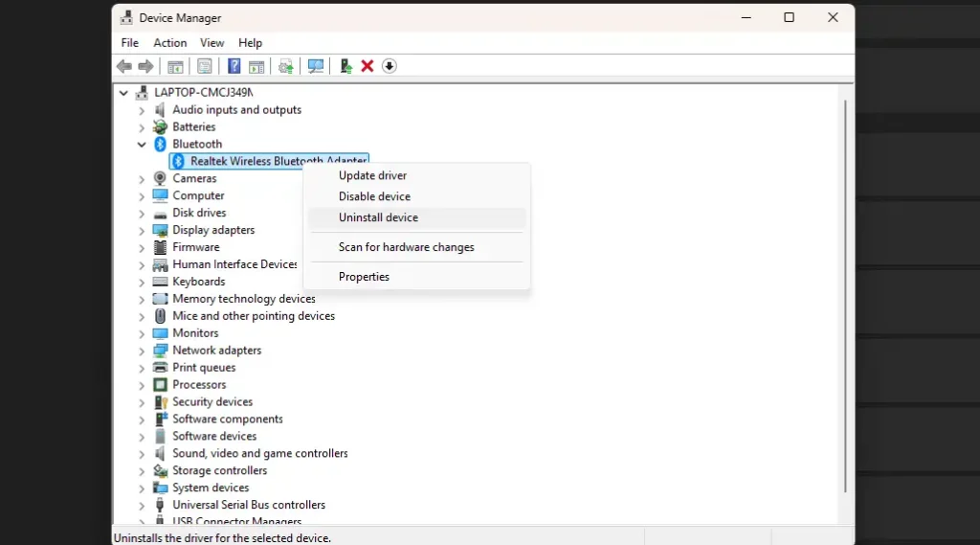Click the blue Help question mark icon
This screenshot has width=980, height=545.
click(234, 66)
